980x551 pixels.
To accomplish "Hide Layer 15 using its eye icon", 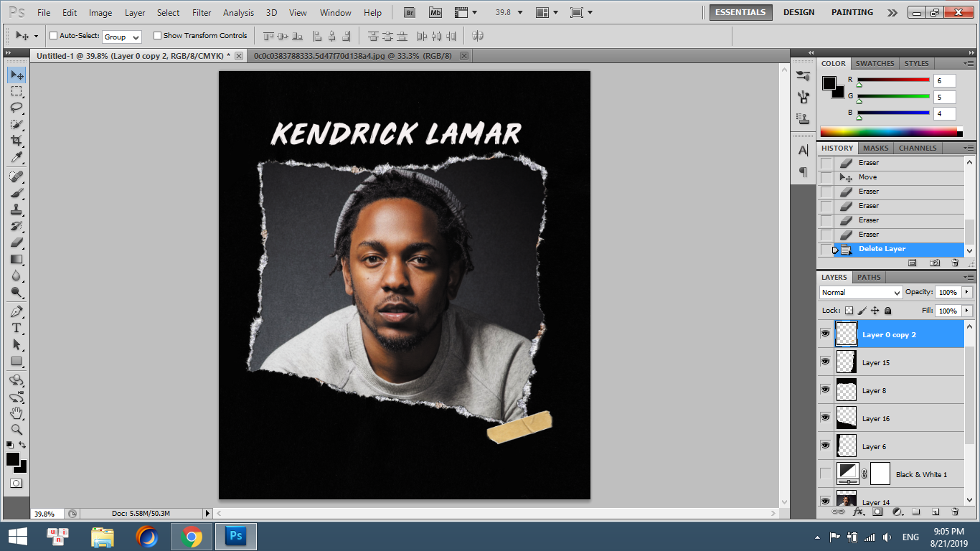I will (x=825, y=362).
